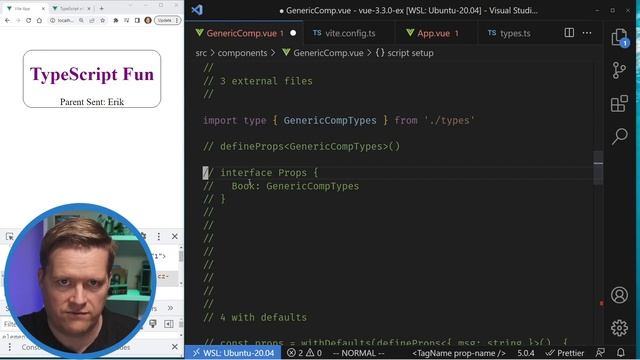This screenshot has height=360, width=640.
Task: Switch to the second TypeScript browser tab
Action: pos(71,8)
